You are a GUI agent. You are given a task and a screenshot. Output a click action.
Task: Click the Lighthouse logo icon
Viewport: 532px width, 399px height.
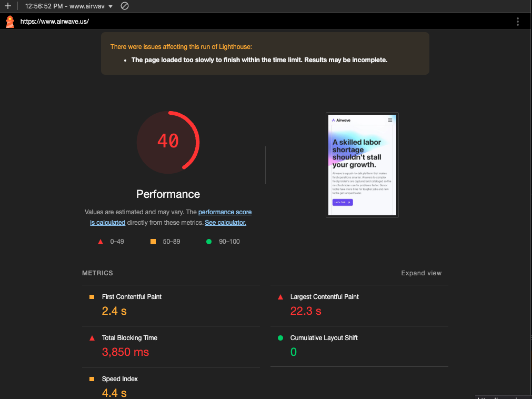click(10, 22)
